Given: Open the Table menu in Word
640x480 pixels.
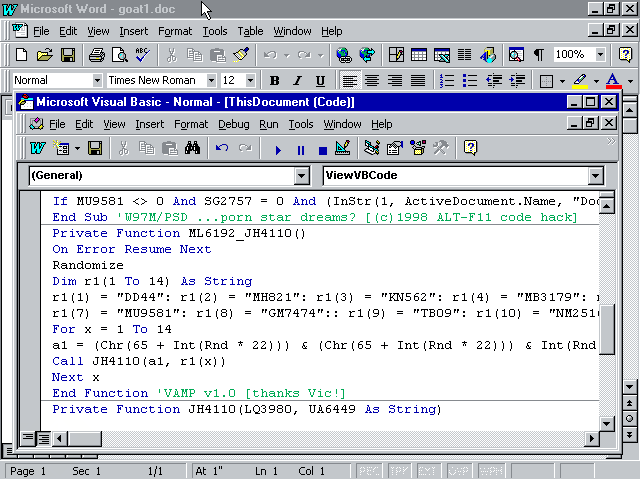Looking at the screenshot, I should click(250, 31).
